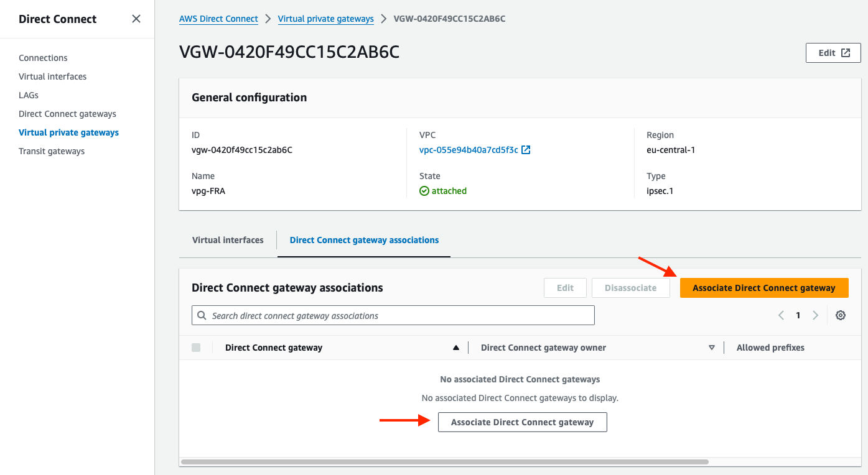Sort by Direct Connect gateway owner arrow
This screenshot has width=868, height=475.
click(712, 348)
